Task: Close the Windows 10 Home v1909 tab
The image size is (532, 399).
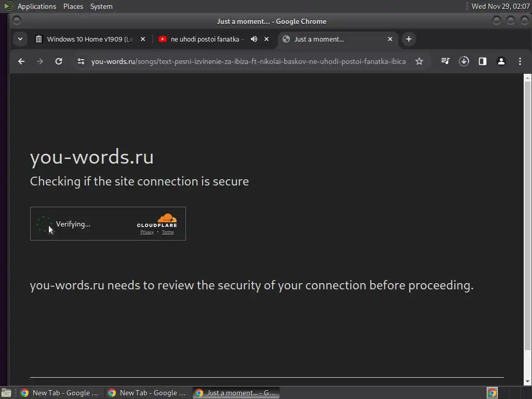Action: pyautogui.click(x=143, y=39)
